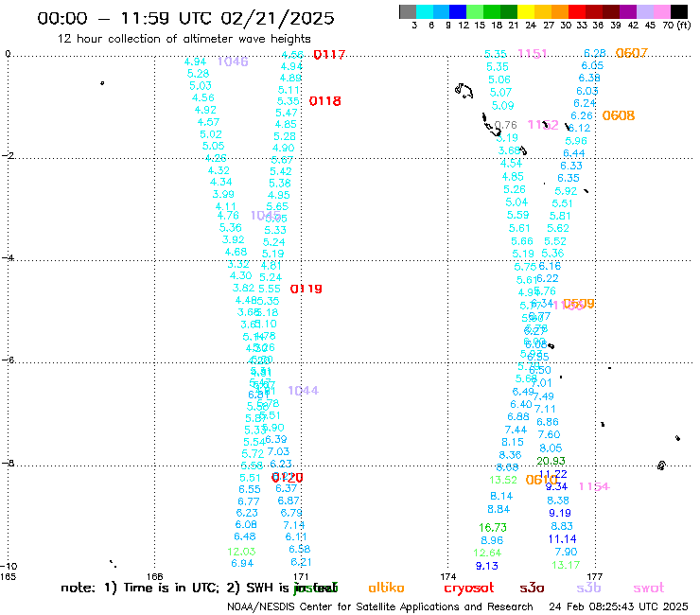Click the pink swatch in the color scale

click(662, 11)
